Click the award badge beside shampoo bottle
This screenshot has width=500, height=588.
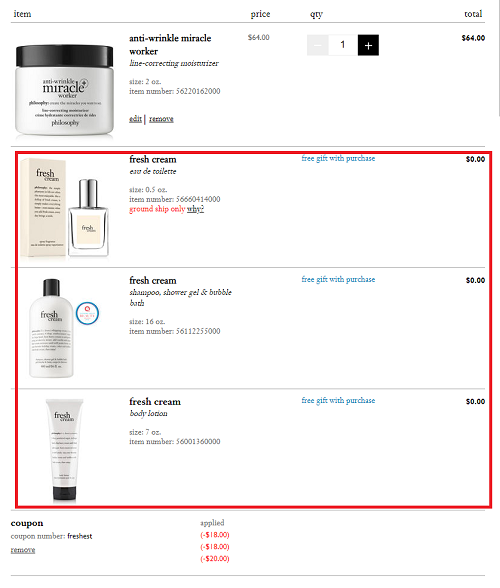coord(87,313)
